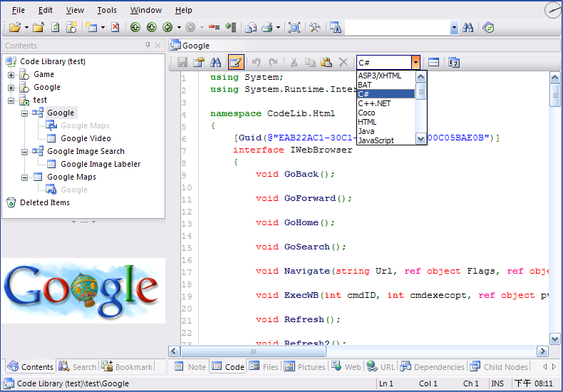Open the Edit menu
This screenshot has height=392, width=563.
tap(45, 10)
